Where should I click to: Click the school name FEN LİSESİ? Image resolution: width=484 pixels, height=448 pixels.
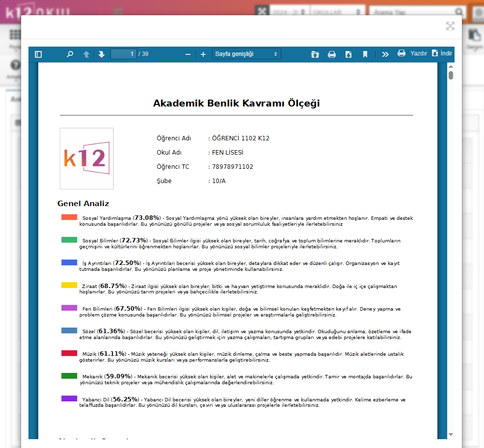pos(227,153)
